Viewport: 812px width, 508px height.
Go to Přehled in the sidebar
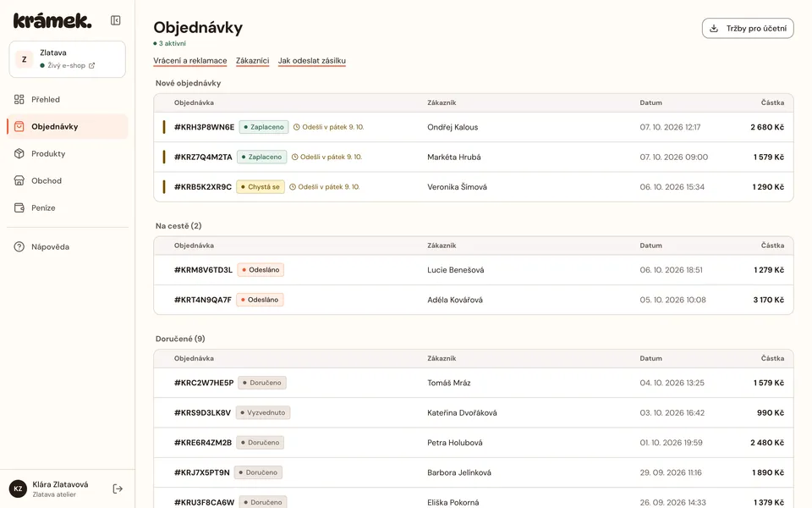pos(68,100)
